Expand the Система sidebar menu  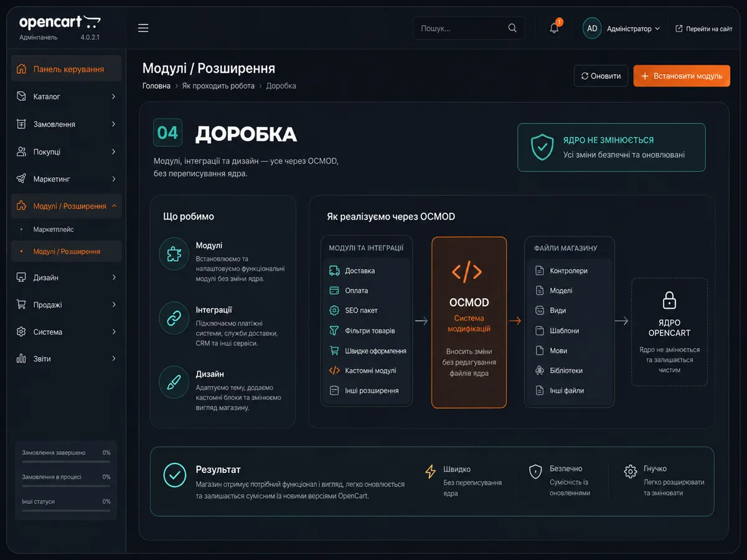coord(66,332)
